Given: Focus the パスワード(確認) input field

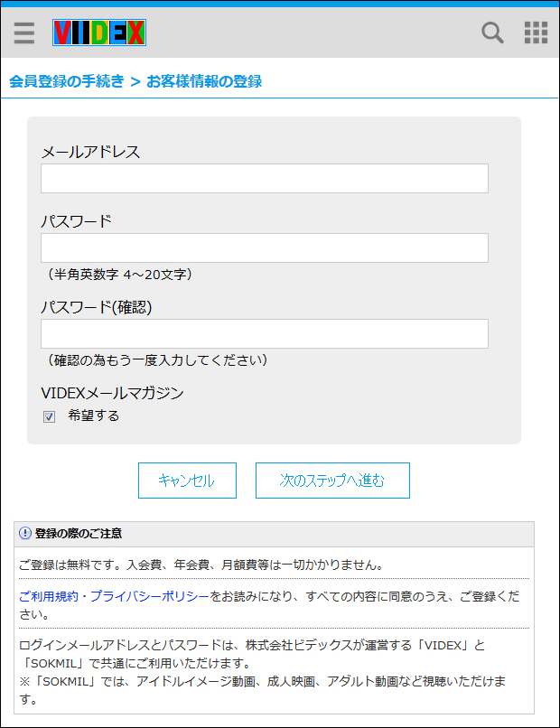Looking at the screenshot, I should (265, 334).
